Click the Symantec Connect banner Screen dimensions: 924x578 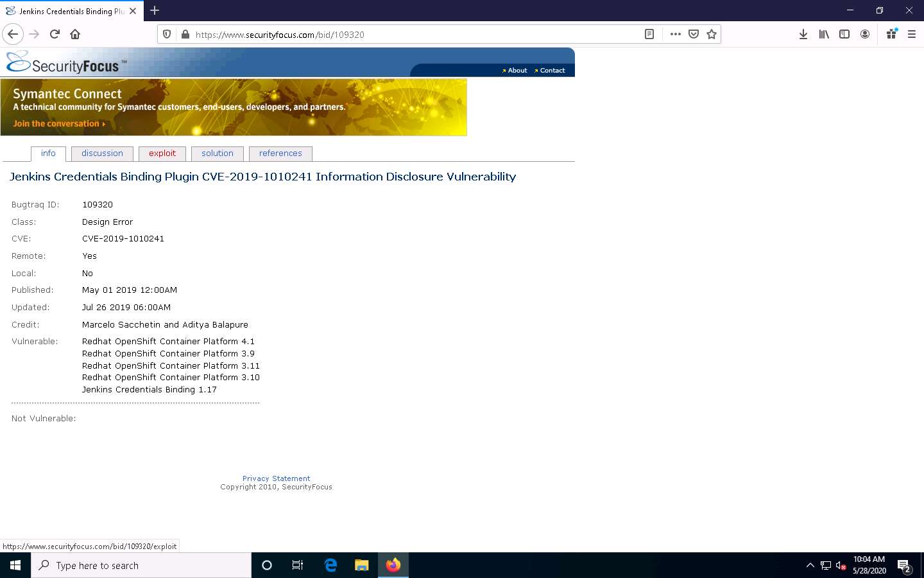pos(234,107)
